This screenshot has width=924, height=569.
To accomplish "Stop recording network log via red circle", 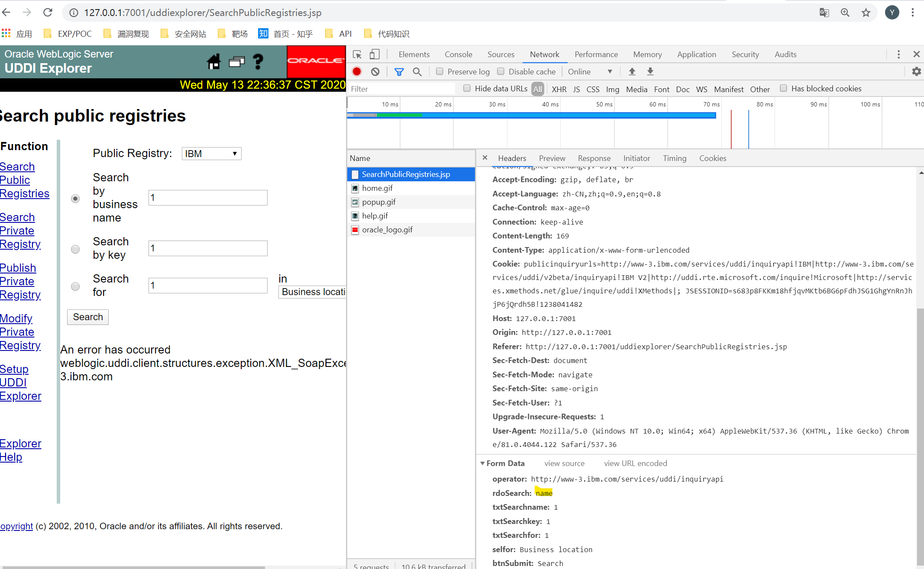I will point(357,72).
